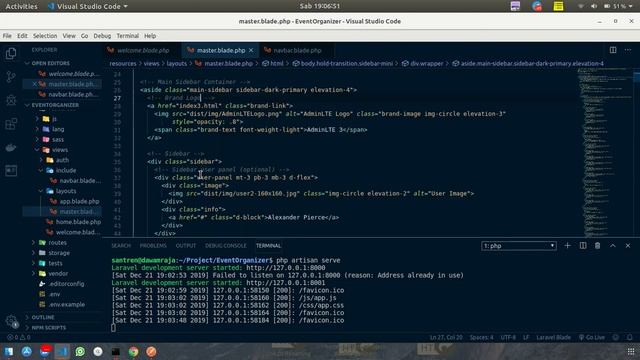The image size is (640, 360).
Task: Split the terminal panel
Action: point(583,246)
